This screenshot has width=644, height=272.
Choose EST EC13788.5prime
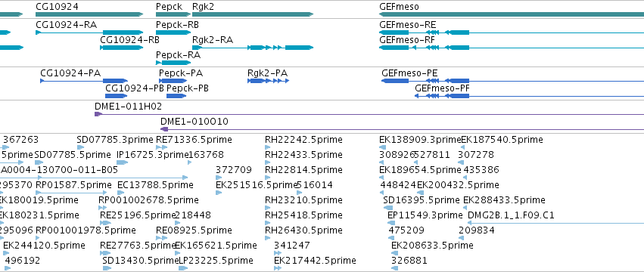[x=155, y=185]
